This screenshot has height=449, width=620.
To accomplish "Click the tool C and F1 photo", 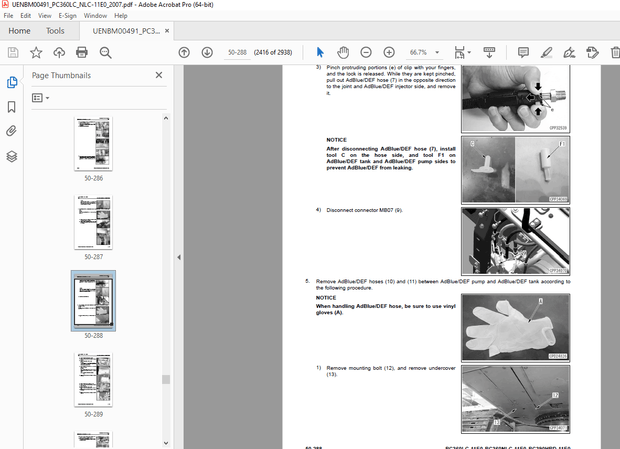I will (516, 170).
